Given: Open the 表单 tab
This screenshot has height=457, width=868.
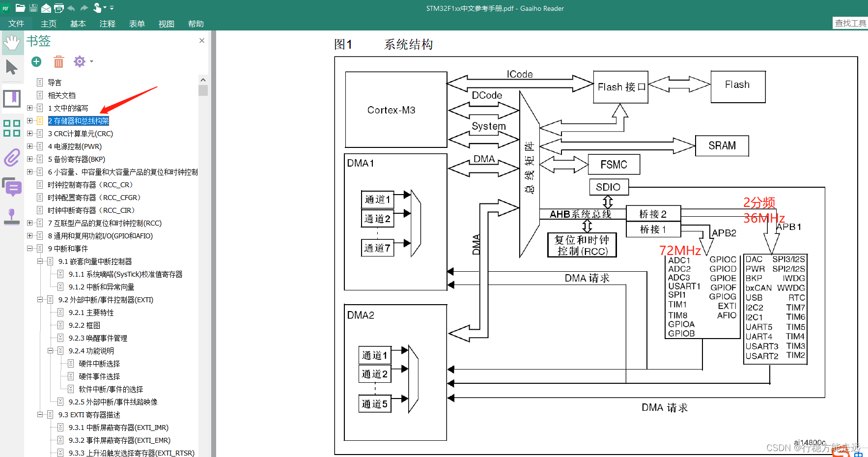Looking at the screenshot, I should [x=137, y=24].
